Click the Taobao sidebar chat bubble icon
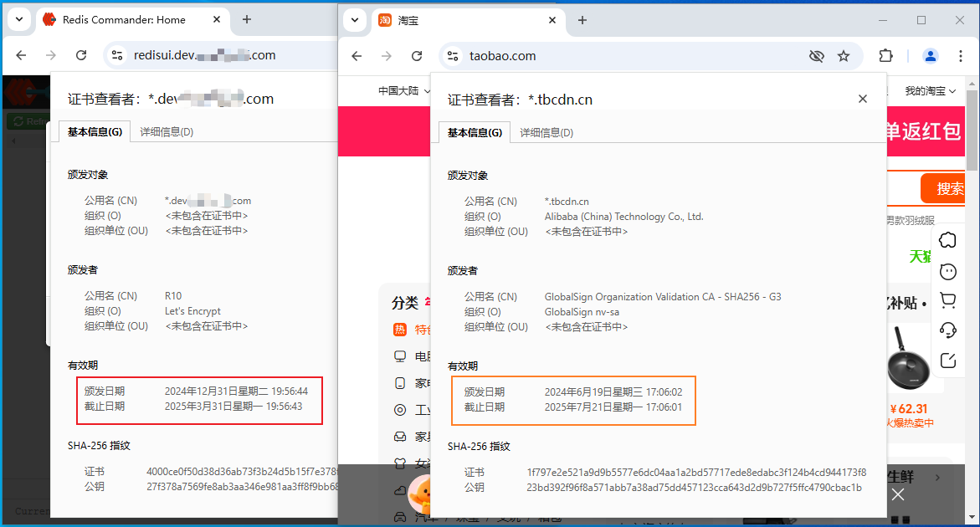This screenshot has height=527, width=980. [948, 240]
